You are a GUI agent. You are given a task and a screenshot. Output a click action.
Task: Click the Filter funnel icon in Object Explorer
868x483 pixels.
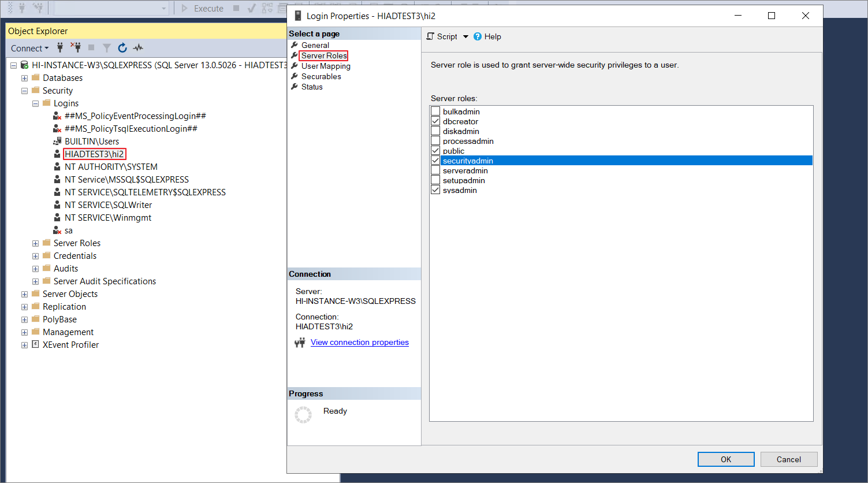pyautogui.click(x=107, y=48)
